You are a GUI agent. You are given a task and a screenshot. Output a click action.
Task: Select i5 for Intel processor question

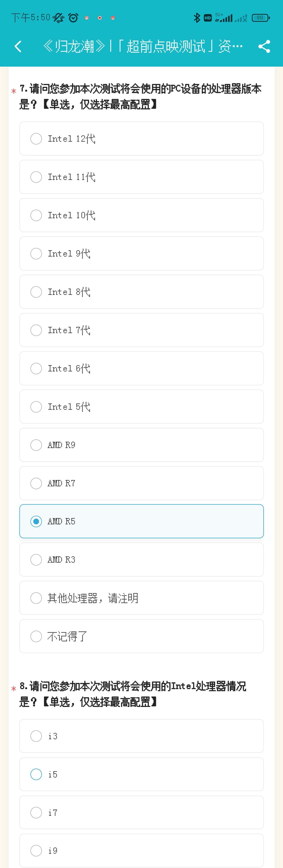coord(36,774)
